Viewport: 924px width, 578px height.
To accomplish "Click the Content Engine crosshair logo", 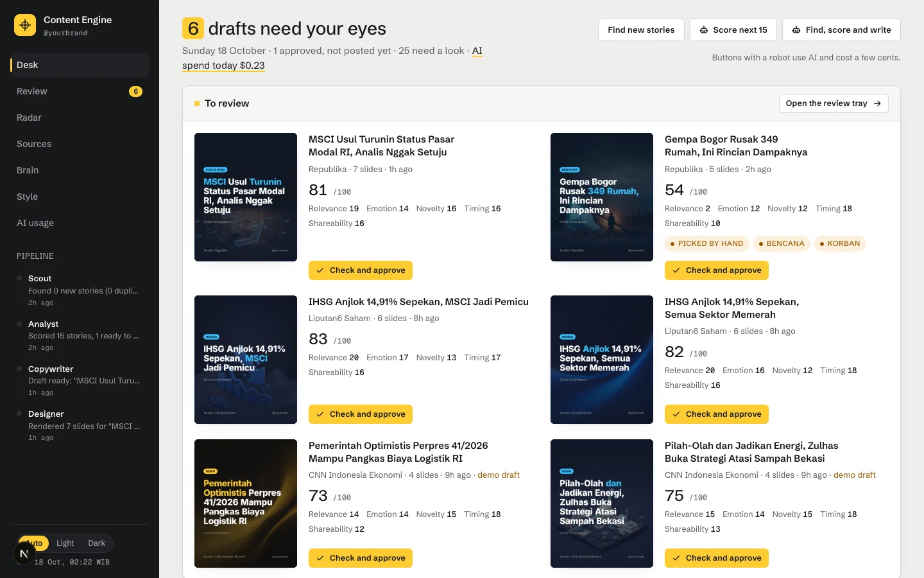I will tap(25, 25).
